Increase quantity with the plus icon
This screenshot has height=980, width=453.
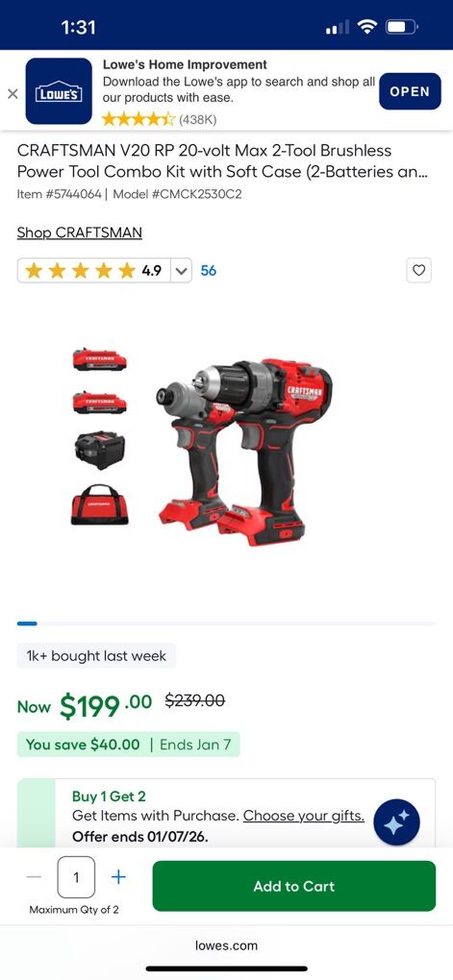coord(118,877)
